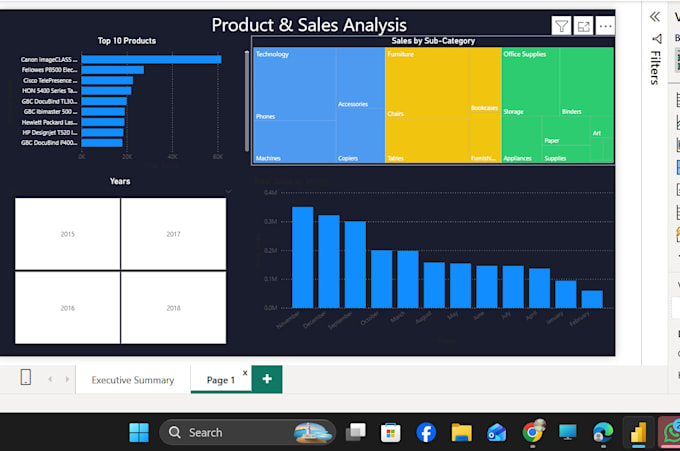
Task: Click the Windows taskbar Search box
Action: pos(247,432)
